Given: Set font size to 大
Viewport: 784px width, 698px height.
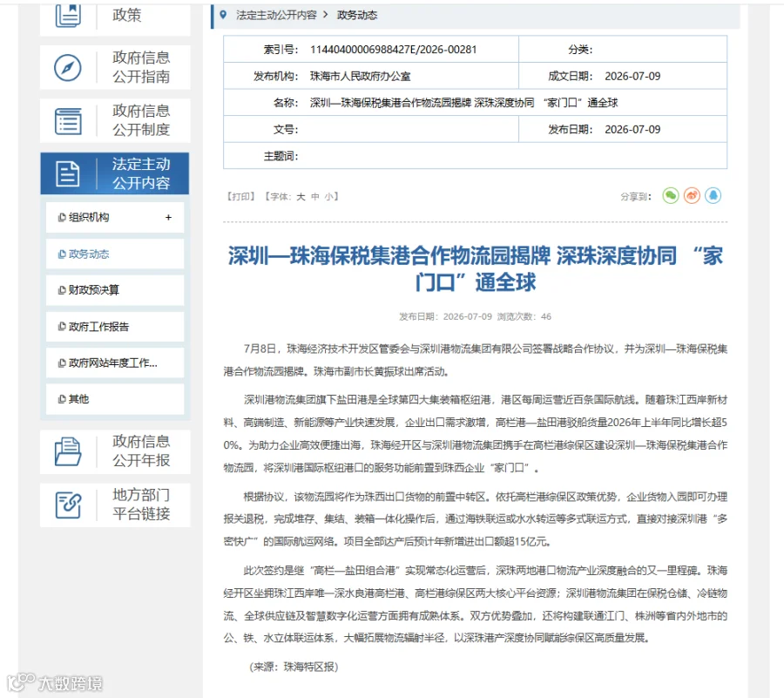Looking at the screenshot, I should (301, 196).
